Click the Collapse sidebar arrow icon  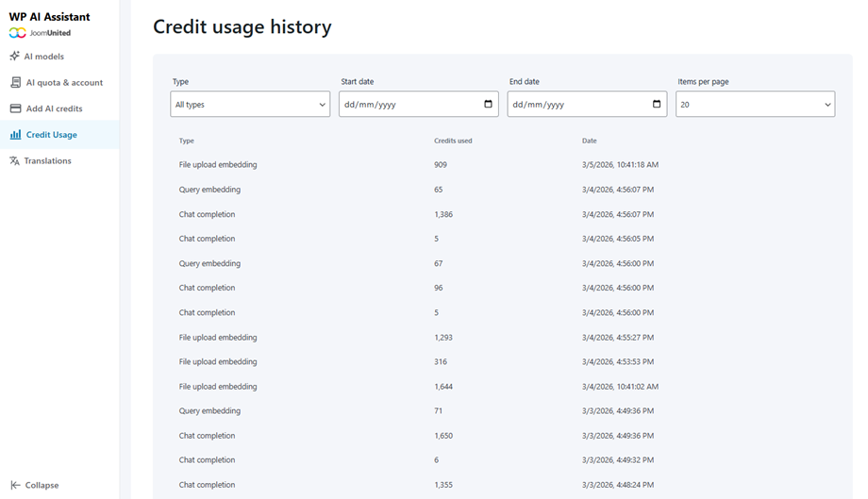(15, 485)
